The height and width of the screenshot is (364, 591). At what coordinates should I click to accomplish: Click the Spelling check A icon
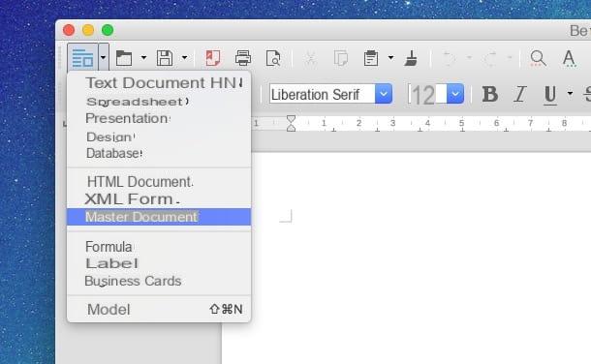[569, 58]
